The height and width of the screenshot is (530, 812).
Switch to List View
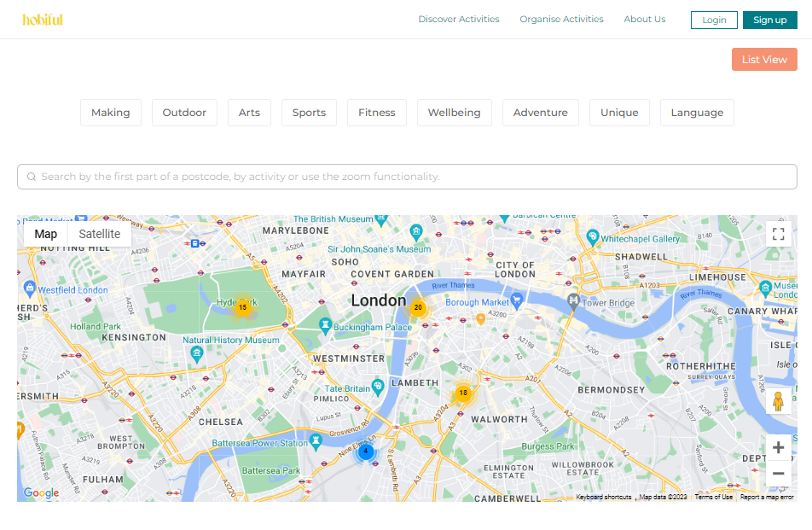[764, 60]
